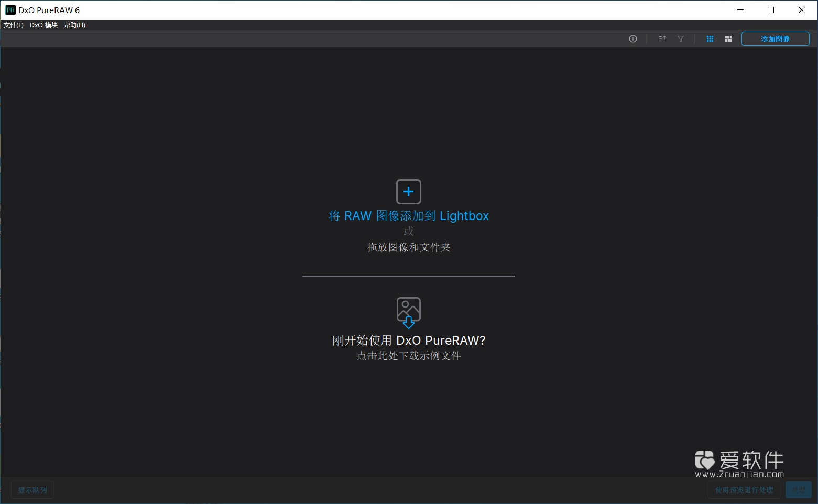Screen dimensions: 818x504
Task: Click the plus icon to add RAW images
Action: pos(409,192)
